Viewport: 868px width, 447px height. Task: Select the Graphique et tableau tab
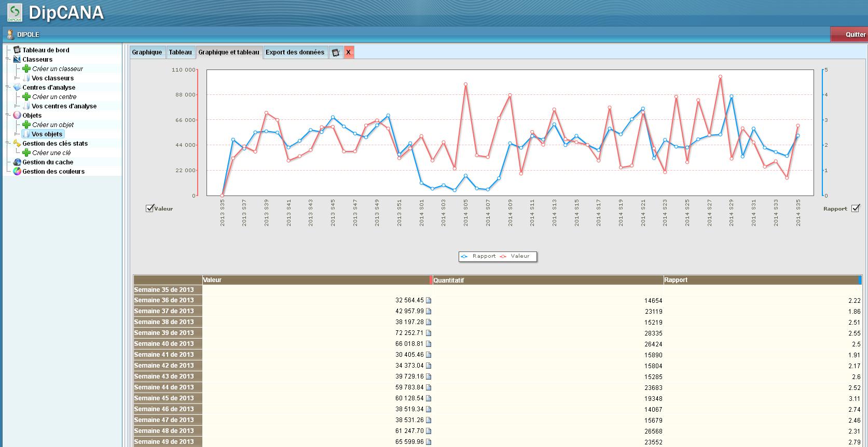229,52
